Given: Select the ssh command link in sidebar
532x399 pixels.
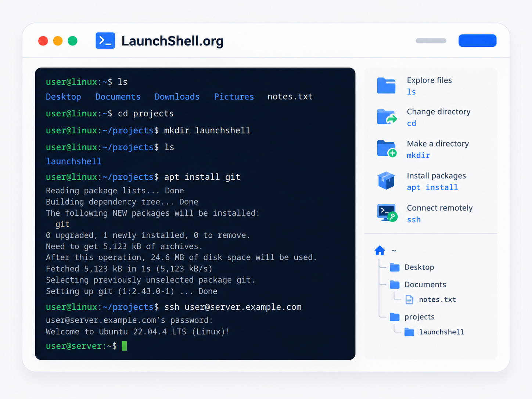Looking at the screenshot, I should click(414, 220).
